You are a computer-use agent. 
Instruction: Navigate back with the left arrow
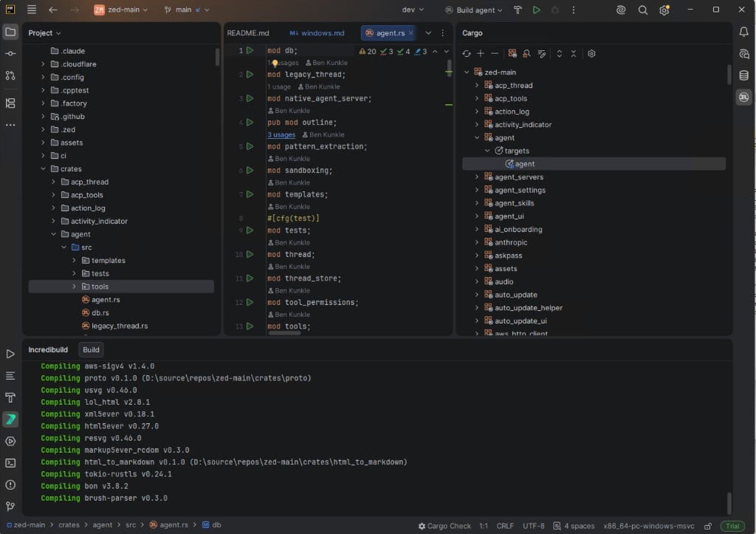(53, 10)
